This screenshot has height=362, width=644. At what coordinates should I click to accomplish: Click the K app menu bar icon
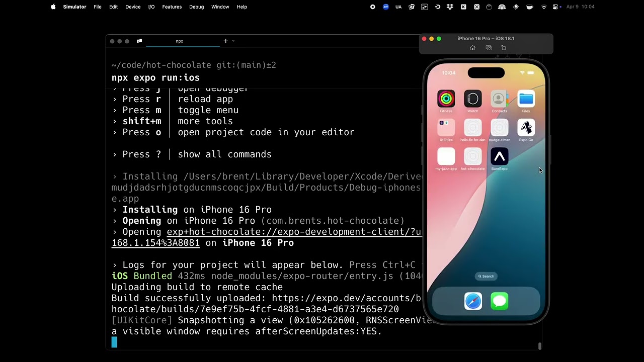click(x=463, y=7)
